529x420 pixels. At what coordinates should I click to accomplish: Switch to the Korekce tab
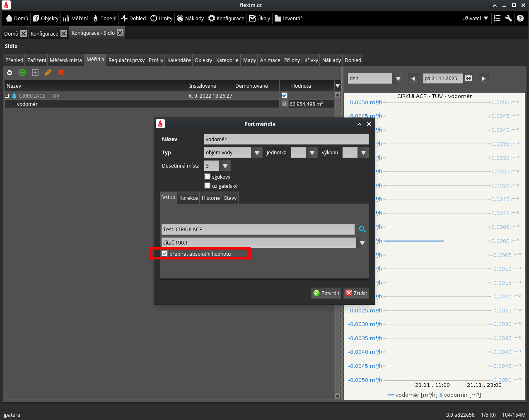click(188, 198)
